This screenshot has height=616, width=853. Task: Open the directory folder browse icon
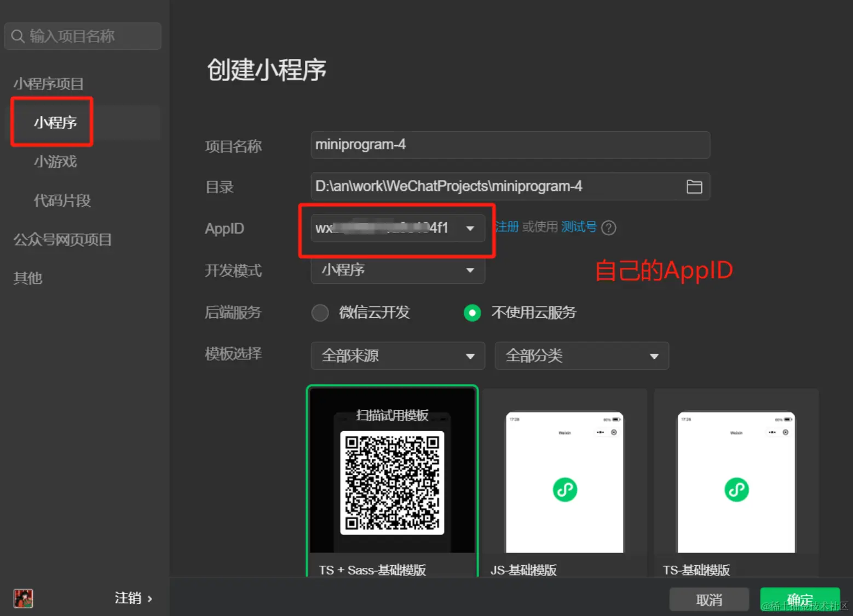pyautogui.click(x=694, y=187)
